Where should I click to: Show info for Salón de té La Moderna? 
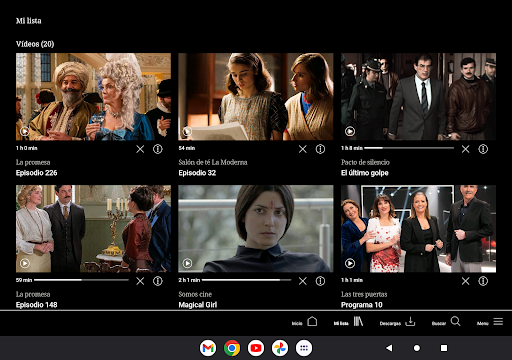(320, 149)
